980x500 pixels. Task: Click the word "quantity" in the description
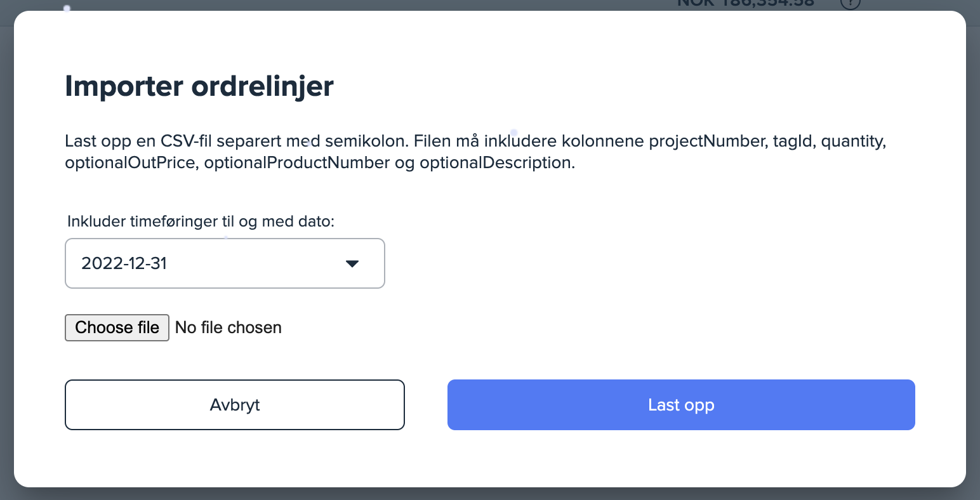click(852, 141)
